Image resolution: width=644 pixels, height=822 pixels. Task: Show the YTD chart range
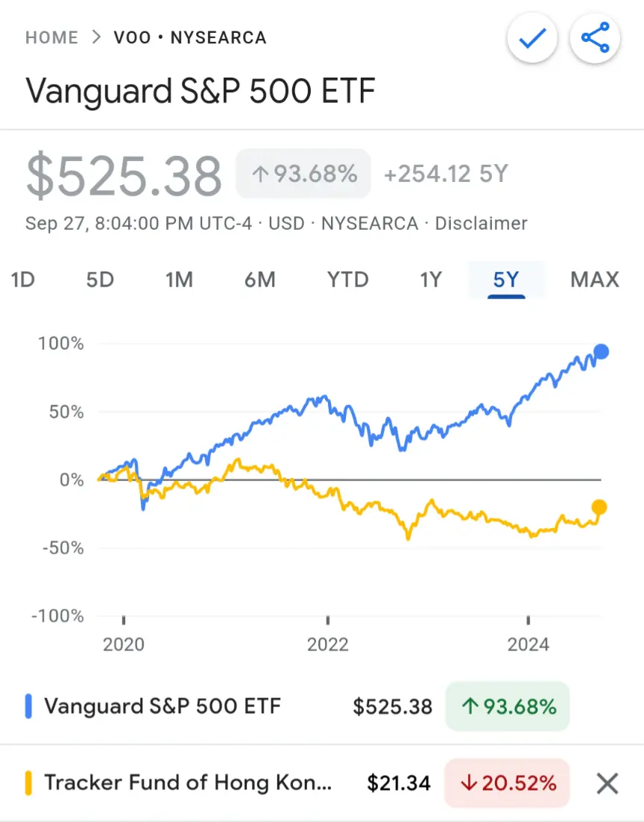click(348, 280)
